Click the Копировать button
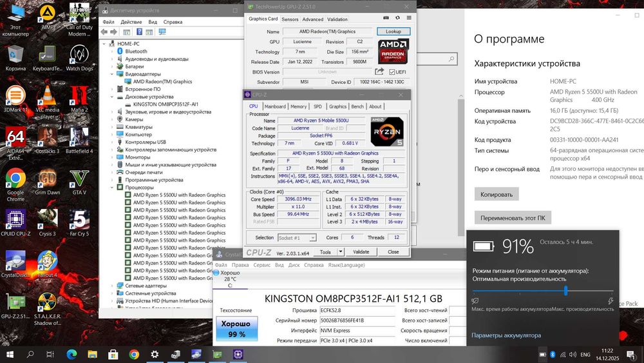Screen dimensions: 644x363 (497, 195)
